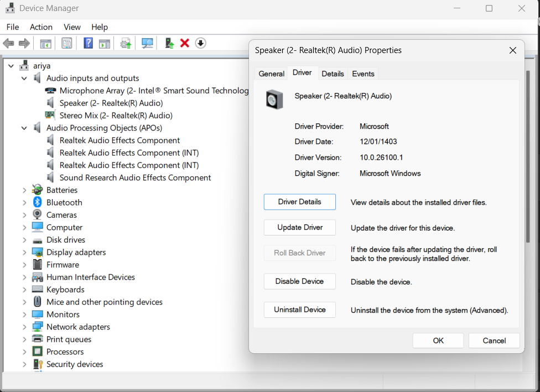Click the blue Help toolbar icon
This screenshot has width=540, height=392.
coord(88,43)
